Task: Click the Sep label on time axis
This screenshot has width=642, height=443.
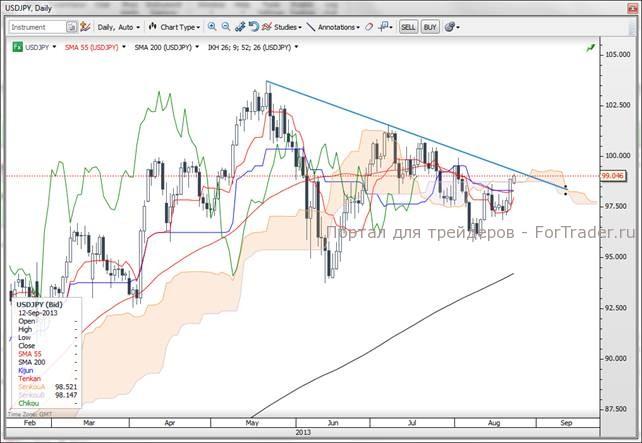Action: (566, 423)
